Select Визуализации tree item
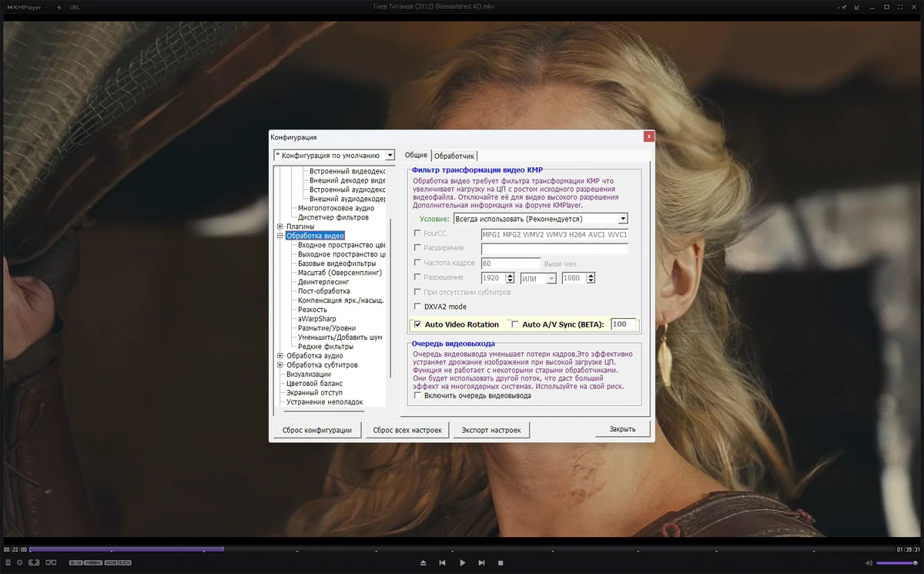This screenshot has height=574, width=924. 308,374
